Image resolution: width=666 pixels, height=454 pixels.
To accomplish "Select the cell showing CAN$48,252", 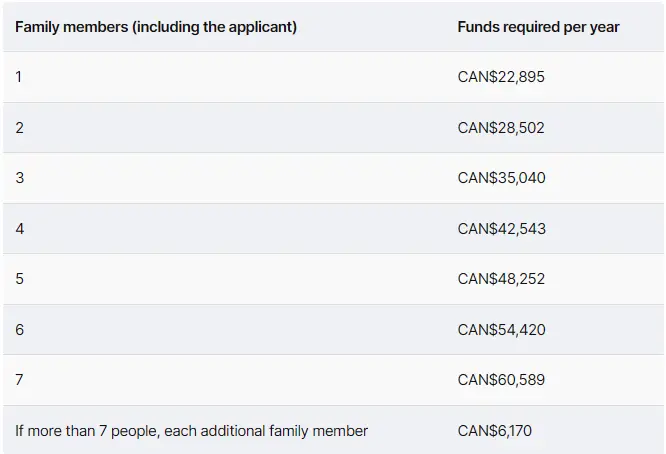I will pyautogui.click(x=501, y=279).
